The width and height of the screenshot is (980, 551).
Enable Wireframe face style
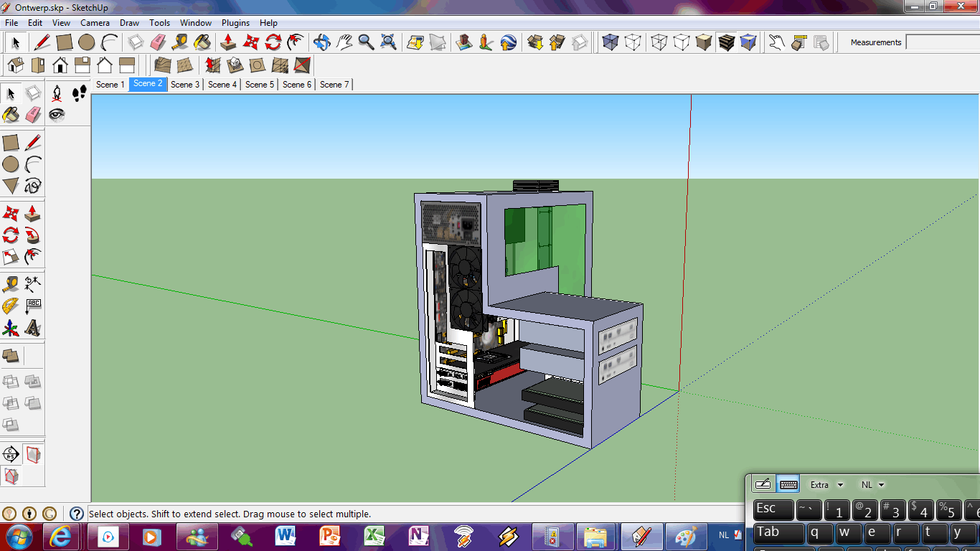click(x=659, y=42)
